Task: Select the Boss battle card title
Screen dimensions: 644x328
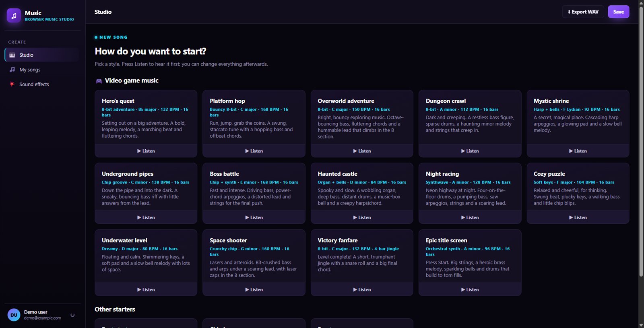Action: click(224, 174)
